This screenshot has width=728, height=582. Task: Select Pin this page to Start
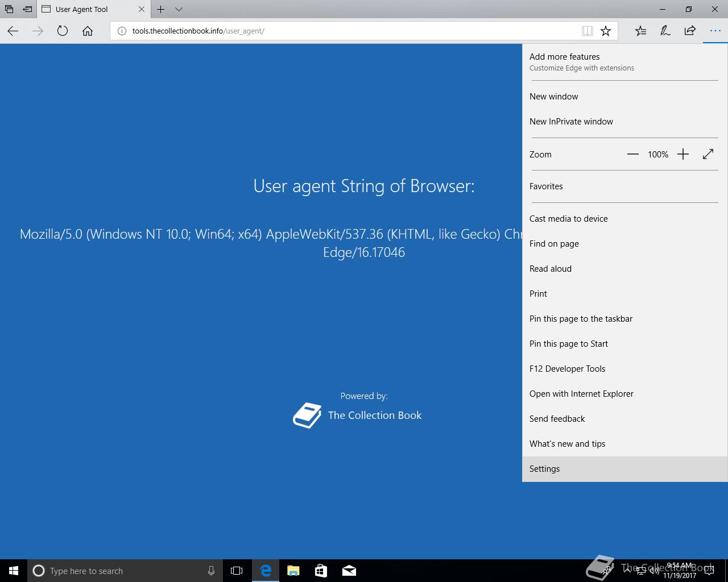click(624, 344)
